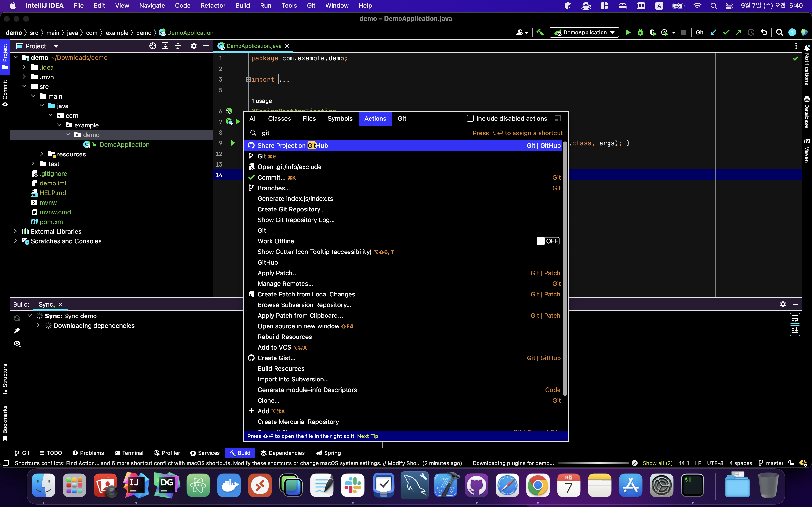The height and width of the screenshot is (507, 812).
Task: Switch to the Symbols tab in the search popup
Action: 340,118
